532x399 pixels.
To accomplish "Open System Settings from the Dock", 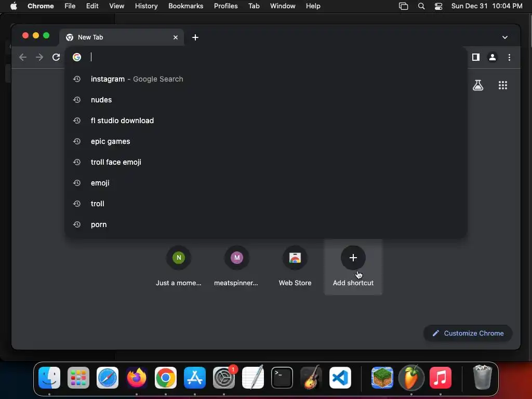I will (224, 377).
